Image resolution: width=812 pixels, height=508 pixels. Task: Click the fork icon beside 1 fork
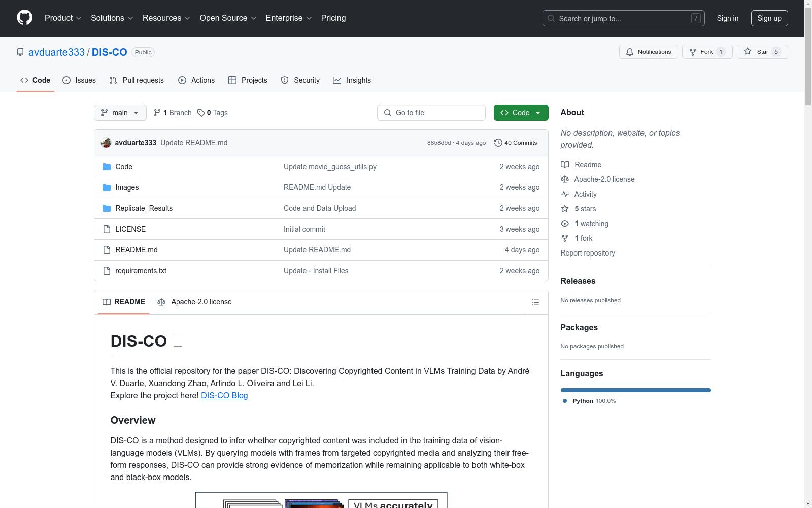[565, 238]
